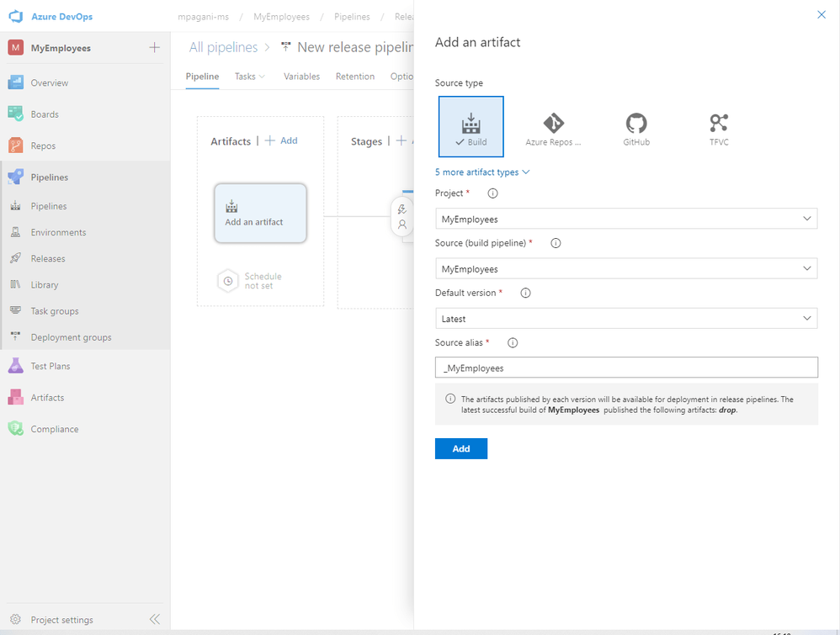The width and height of the screenshot is (840, 635).
Task: Click the Pipelines breadcrumb link
Action: coord(352,17)
